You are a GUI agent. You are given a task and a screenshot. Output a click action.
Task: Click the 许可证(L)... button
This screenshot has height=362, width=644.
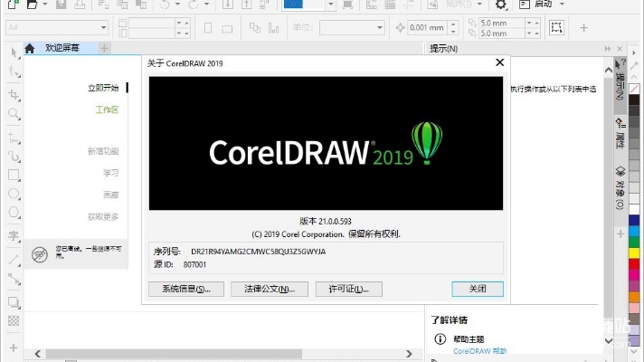(348, 289)
